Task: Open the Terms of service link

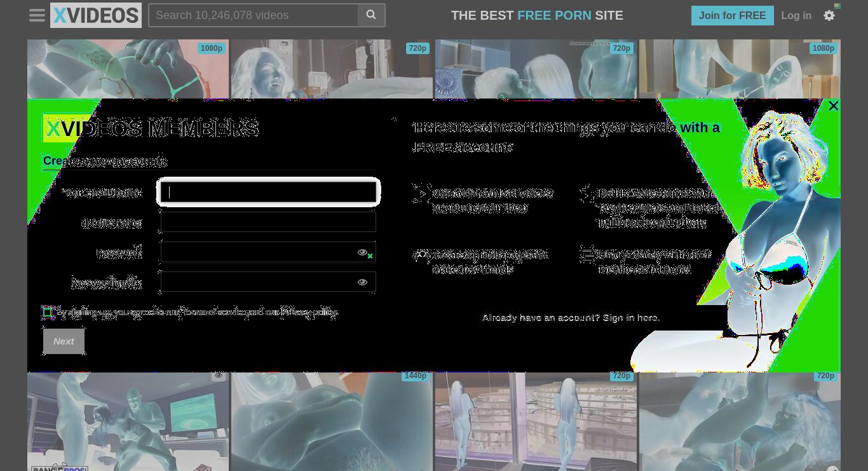Action: pyautogui.click(x=213, y=312)
